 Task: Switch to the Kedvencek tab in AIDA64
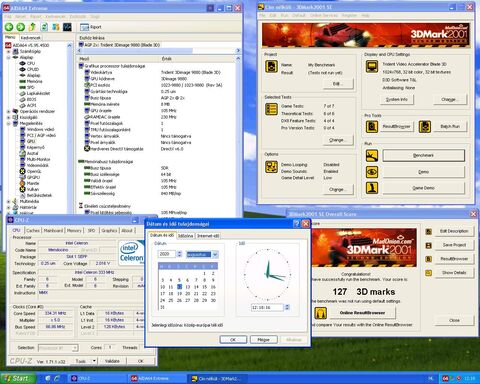30,38
